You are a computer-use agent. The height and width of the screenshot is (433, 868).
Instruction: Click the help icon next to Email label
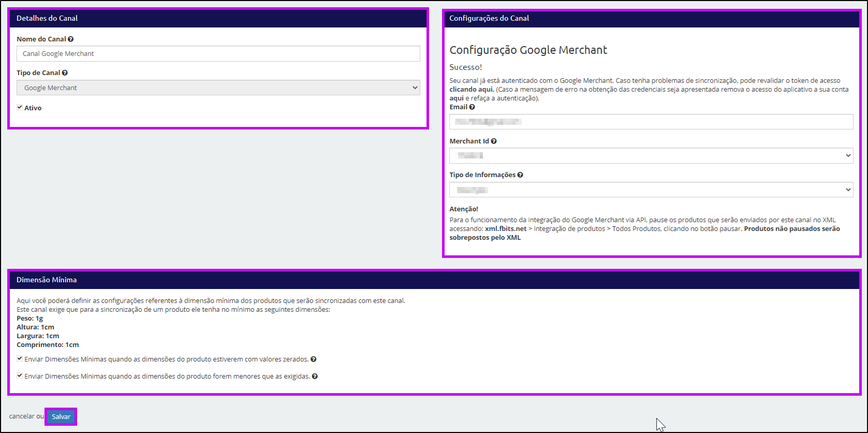coord(472,107)
